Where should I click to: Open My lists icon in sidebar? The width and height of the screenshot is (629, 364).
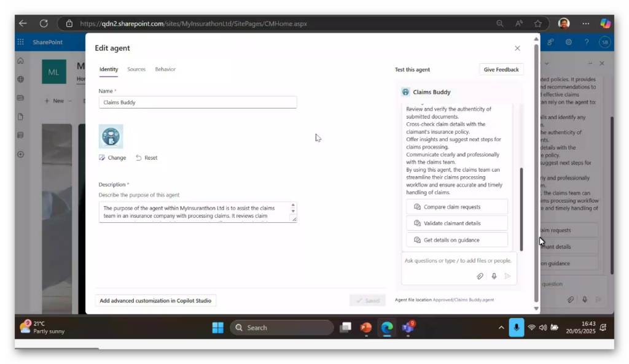(20, 135)
